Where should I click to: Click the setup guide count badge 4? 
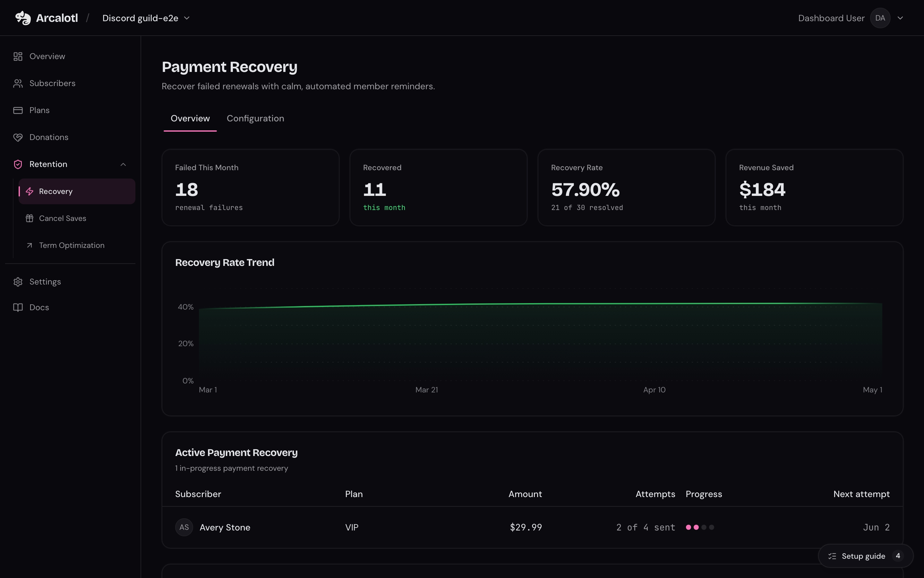(898, 556)
